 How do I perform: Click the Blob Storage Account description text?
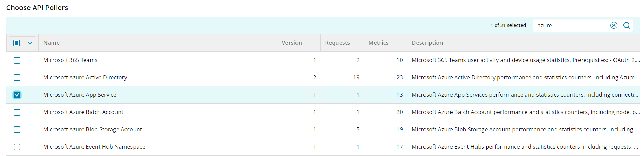coord(525,129)
